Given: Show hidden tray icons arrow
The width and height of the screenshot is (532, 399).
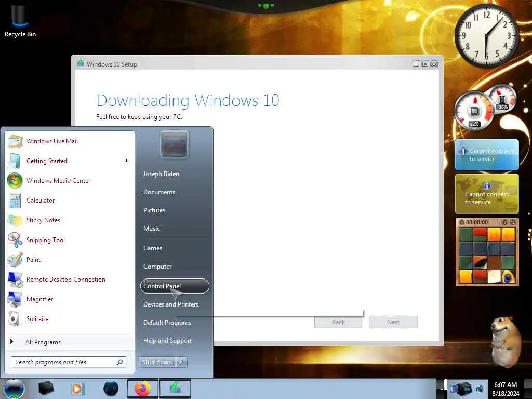Looking at the screenshot, I should [442, 389].
